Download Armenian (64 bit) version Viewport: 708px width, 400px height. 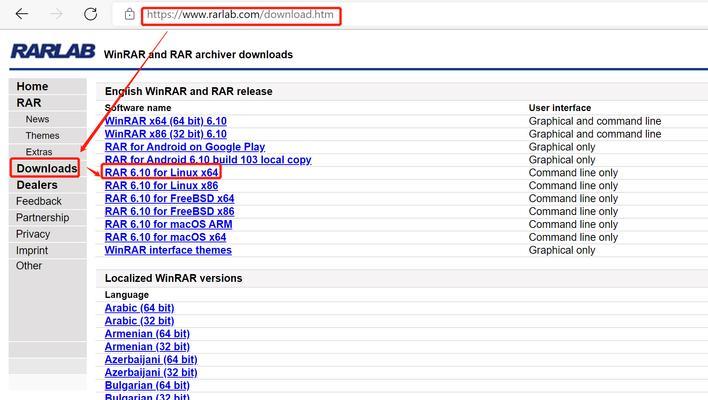pyautogui.click(x=147, y=334)
